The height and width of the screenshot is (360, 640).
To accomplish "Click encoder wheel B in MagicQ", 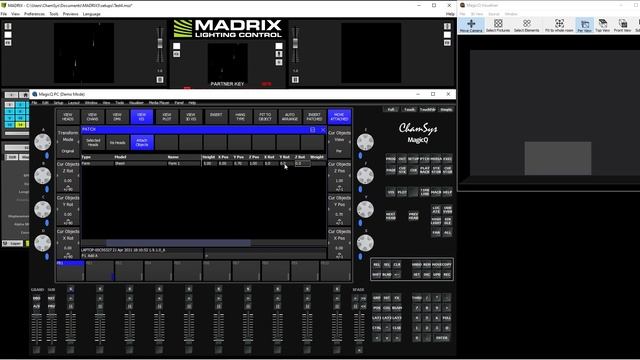I will click(x=42, y=176).
